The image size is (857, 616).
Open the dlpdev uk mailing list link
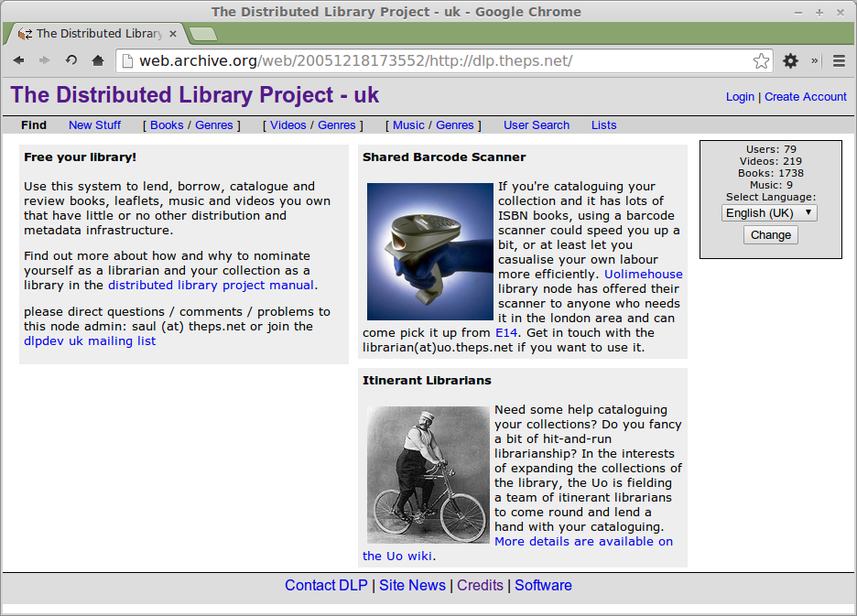click(90, 341)
